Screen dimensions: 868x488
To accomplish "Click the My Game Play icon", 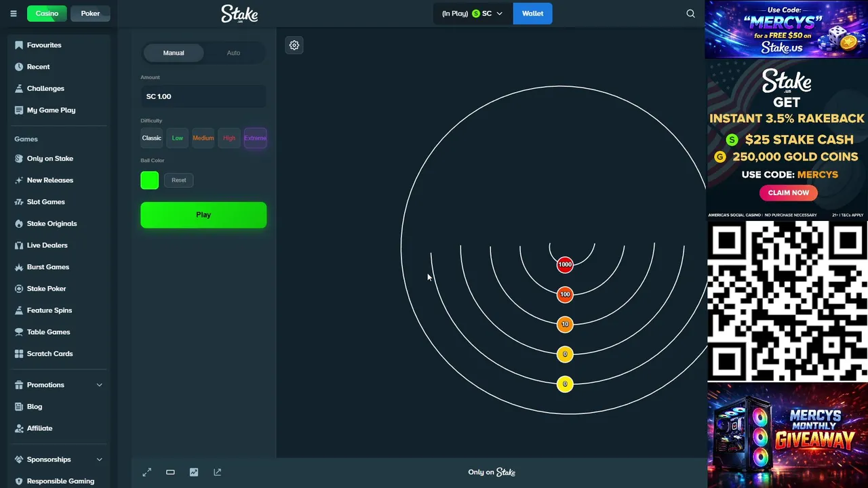I will coord(19,110).
